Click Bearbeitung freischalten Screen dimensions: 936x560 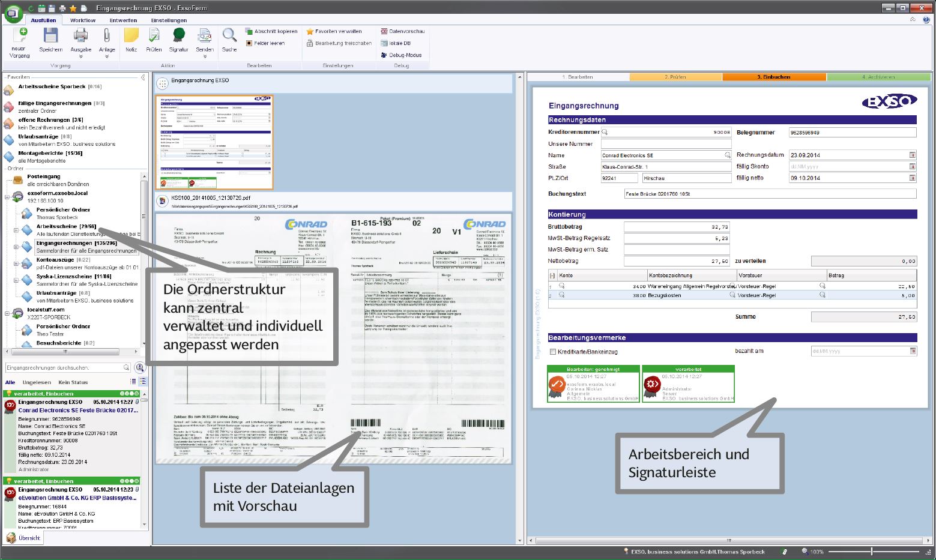(x=339, y=43)
